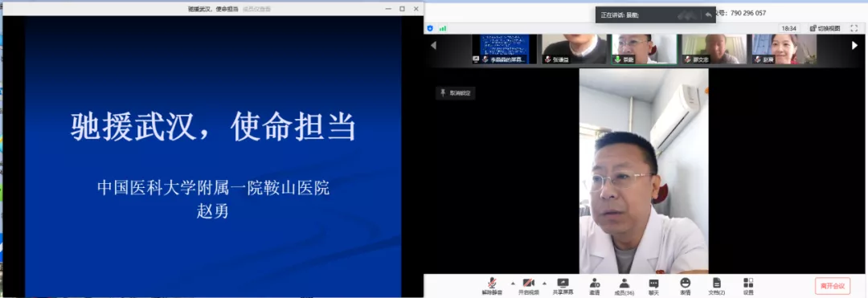Open the 文档(2) documents panel
This screenshot has width=868, height=298.
(716, 286)
